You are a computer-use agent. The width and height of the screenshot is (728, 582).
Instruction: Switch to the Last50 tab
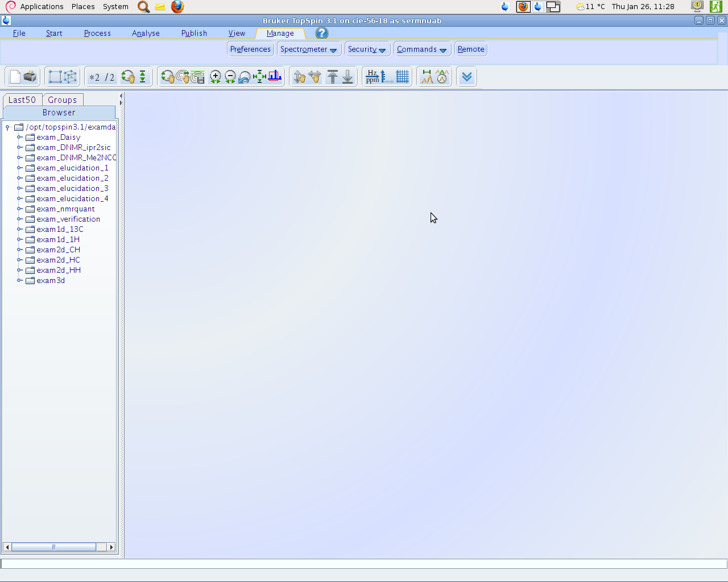tap(22, 100)
